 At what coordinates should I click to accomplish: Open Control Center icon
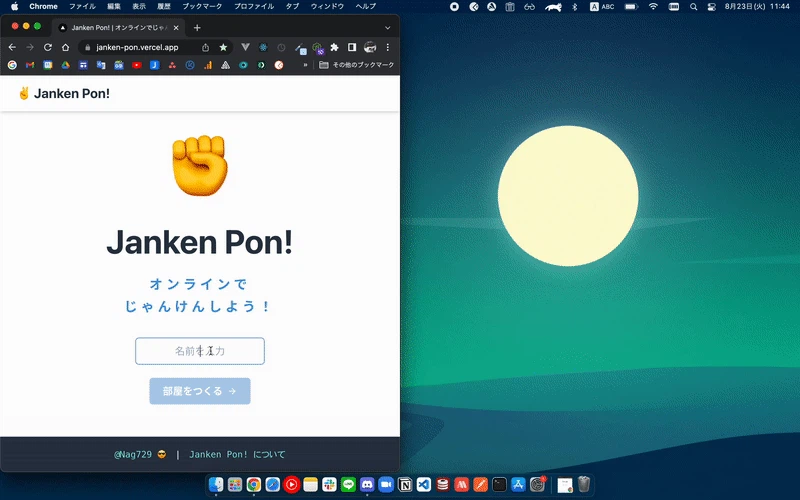712,7
